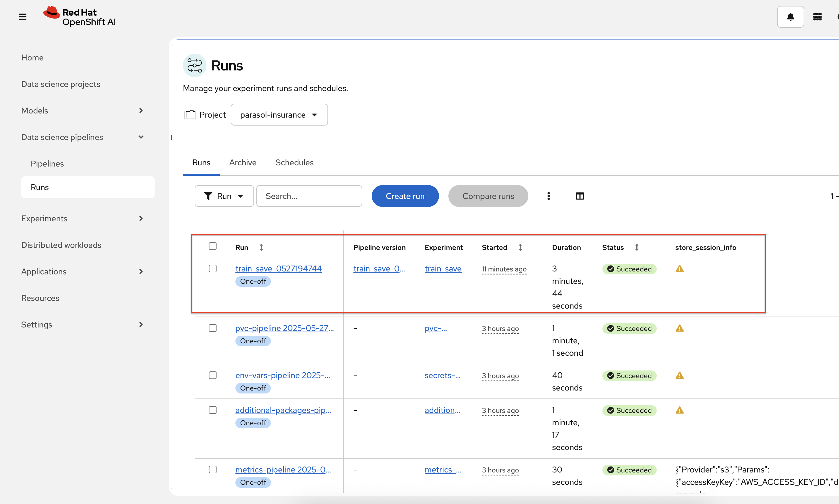This screenshot has height=504, width=839.
Task: Click the filter funnel icon
Action: pyautogui.click(x=208, y=196)
